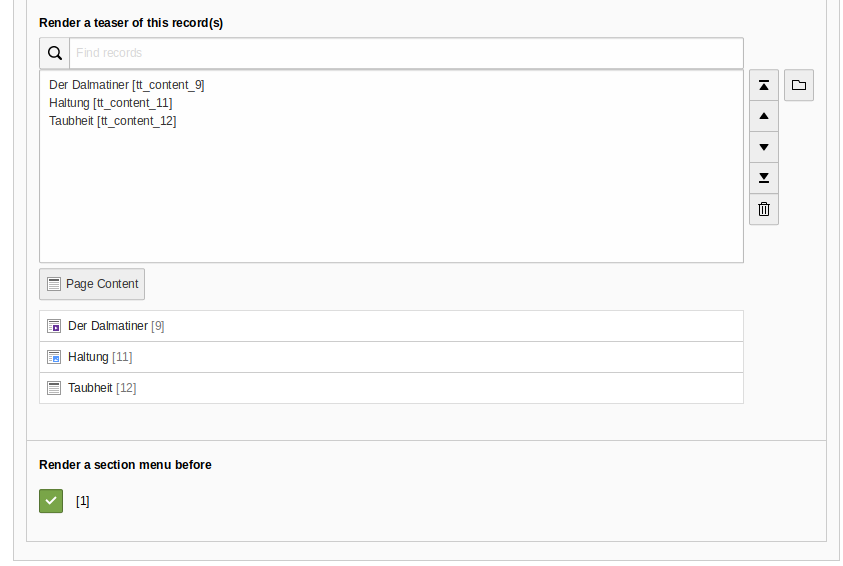Click the search magnifier icon

click(x=54, y=53)
